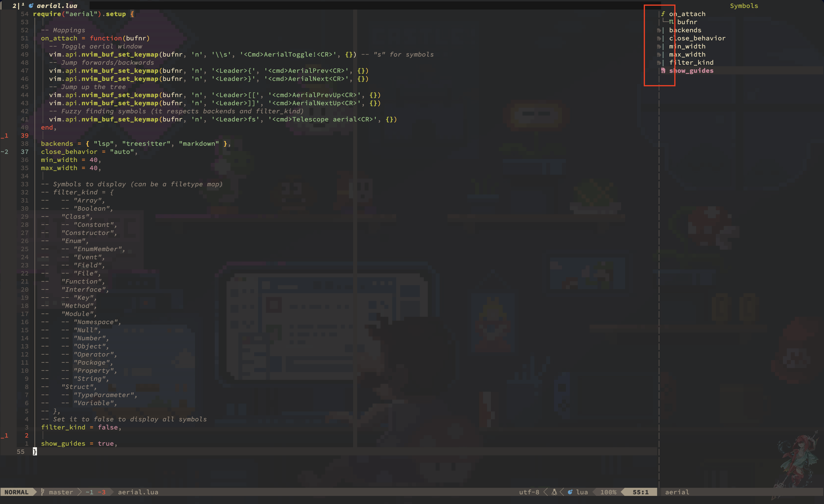Click the Lua language icon in statusline
The image size is (824, 504).
(x=570, y=492)
